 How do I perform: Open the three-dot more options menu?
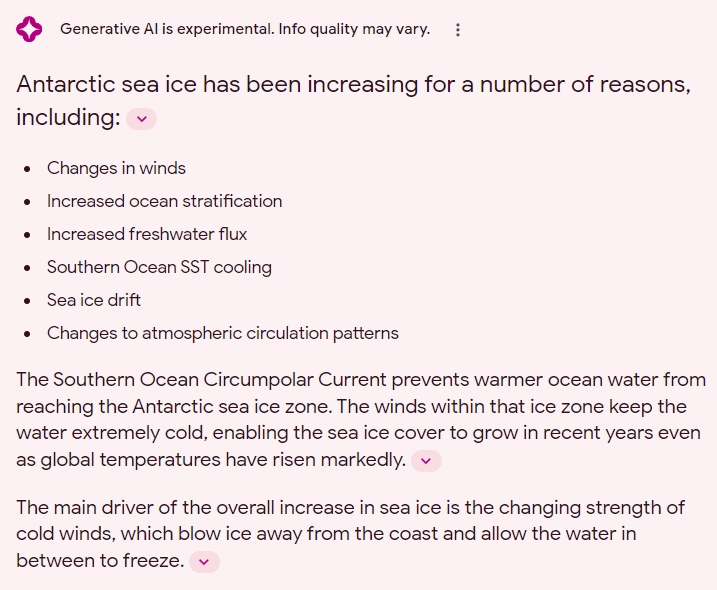pos(458,30)
